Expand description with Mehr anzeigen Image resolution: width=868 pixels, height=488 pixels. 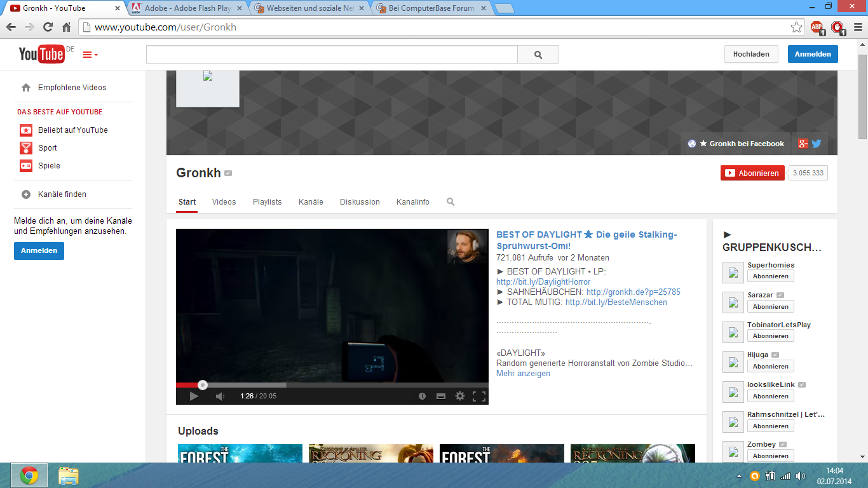click(523, 374)
